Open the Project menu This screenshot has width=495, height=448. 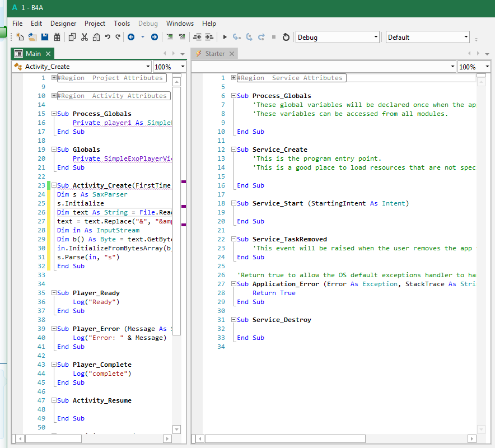95,24
